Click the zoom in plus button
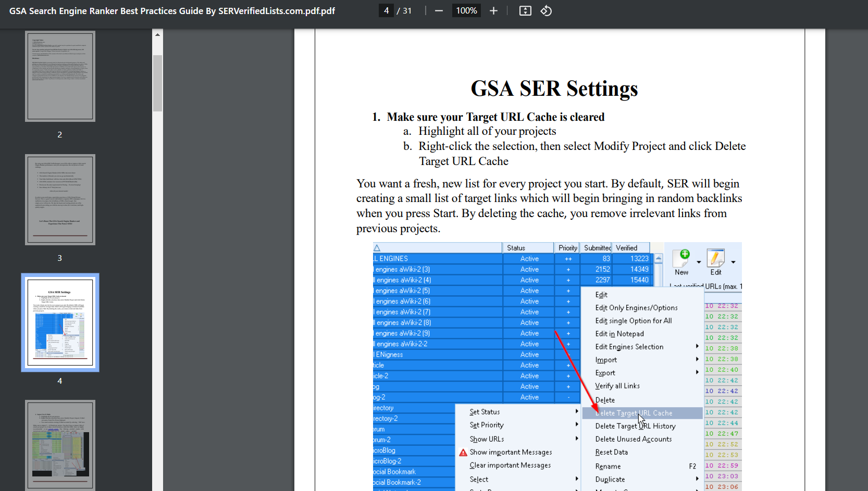The height and width of the screenshot is (491, 868). pyautogui.click(x=493, y=11)
